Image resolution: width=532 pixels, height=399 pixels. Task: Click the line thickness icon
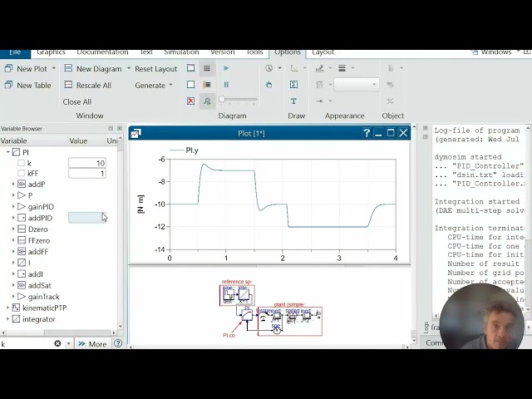coord(342,68)
